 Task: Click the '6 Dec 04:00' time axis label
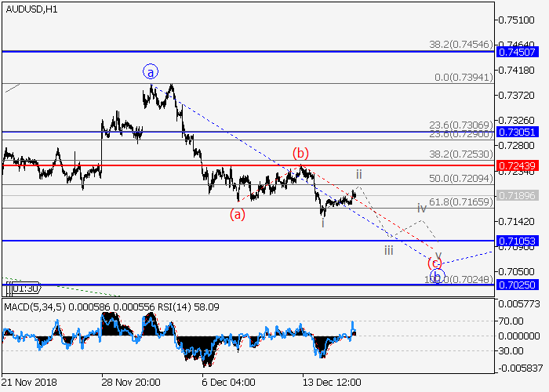click(x=228, y=382)
